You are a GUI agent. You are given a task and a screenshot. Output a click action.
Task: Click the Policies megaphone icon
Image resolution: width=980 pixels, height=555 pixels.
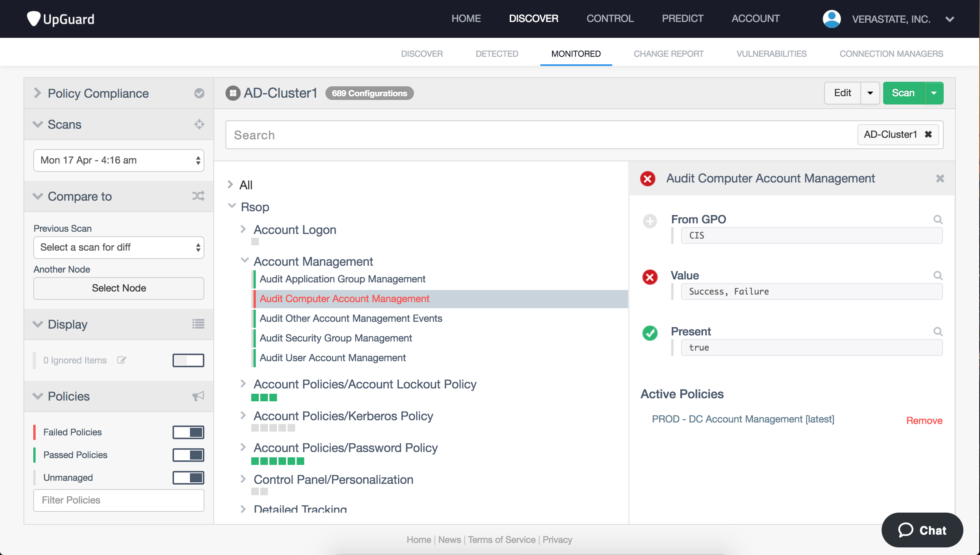pos(198,396)
